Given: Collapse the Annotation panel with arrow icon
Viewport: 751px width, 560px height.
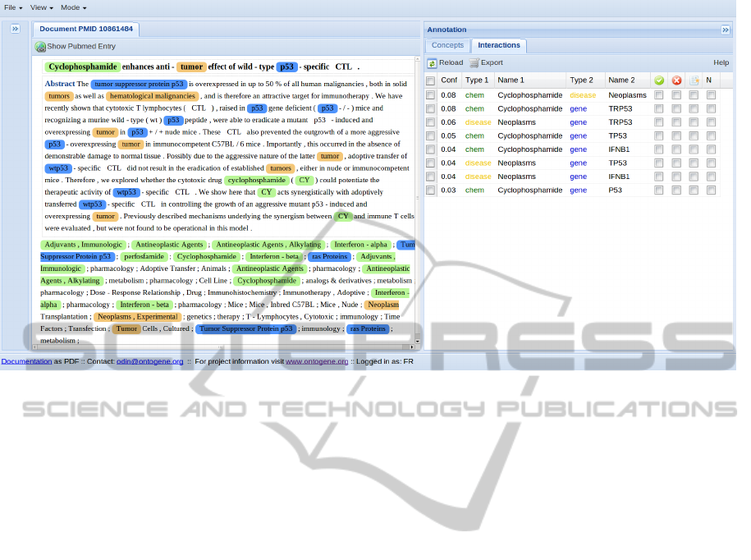Looking at the screenshot, I should tap(726, 30).
